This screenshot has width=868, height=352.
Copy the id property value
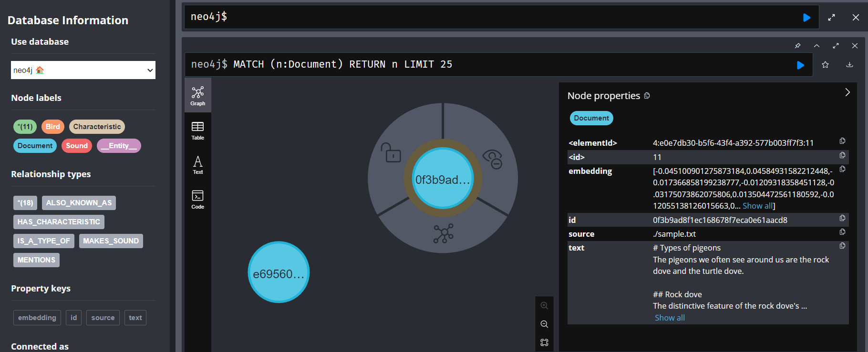click(x=842, y=218)
